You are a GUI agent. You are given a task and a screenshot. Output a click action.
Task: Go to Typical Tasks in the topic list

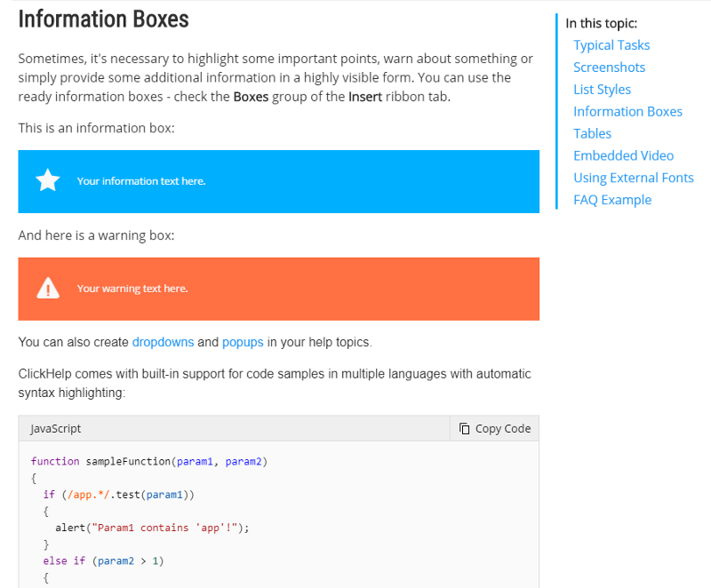pyautogui.click(x=611, y=45)
